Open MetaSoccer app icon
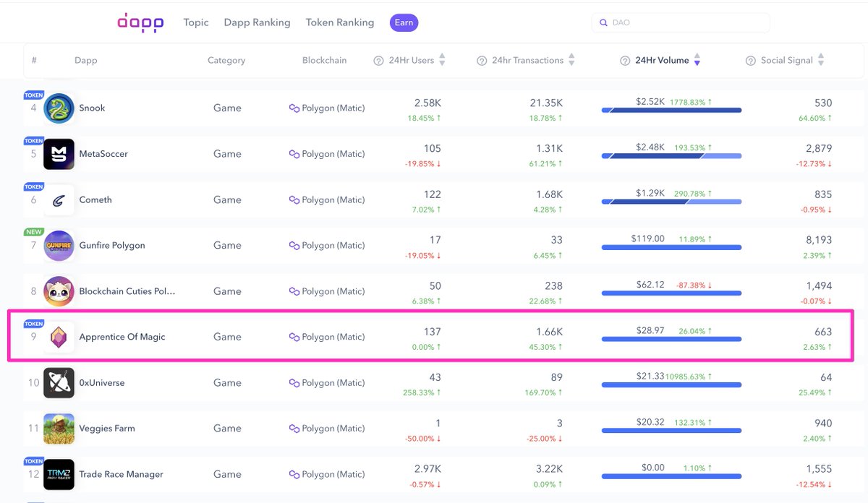The height and width of the screenshot is (503, 868). click(59, 154)
